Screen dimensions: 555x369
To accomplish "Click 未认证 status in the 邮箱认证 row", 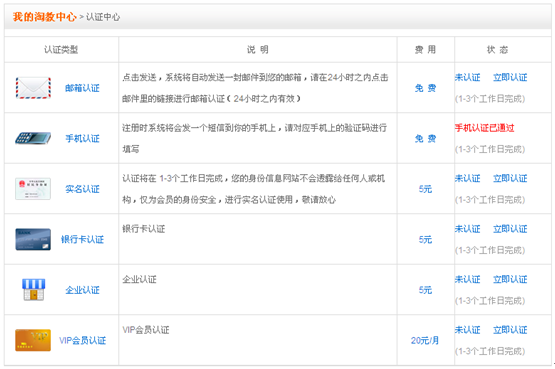I will coord(468,77).
